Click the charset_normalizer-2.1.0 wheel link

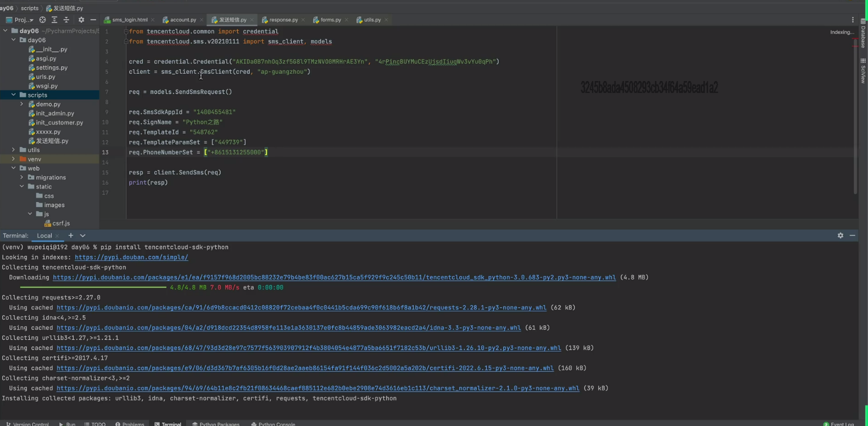[x=318, y=388]
